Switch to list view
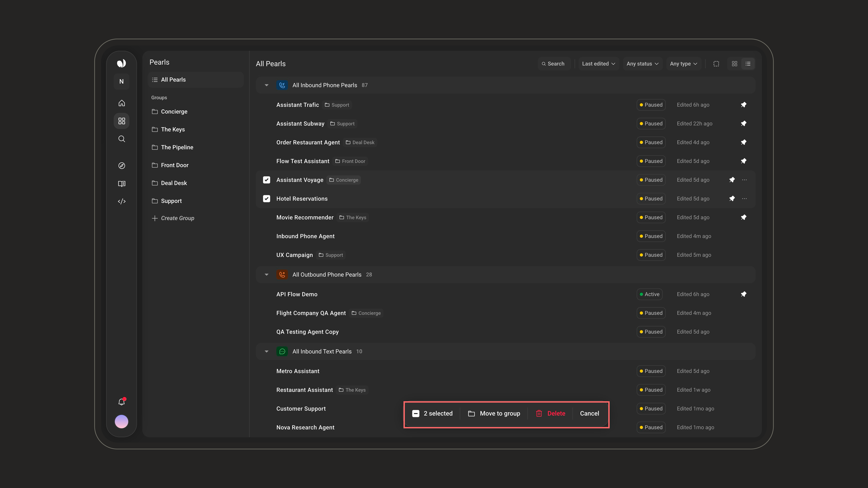 point(748,64)
